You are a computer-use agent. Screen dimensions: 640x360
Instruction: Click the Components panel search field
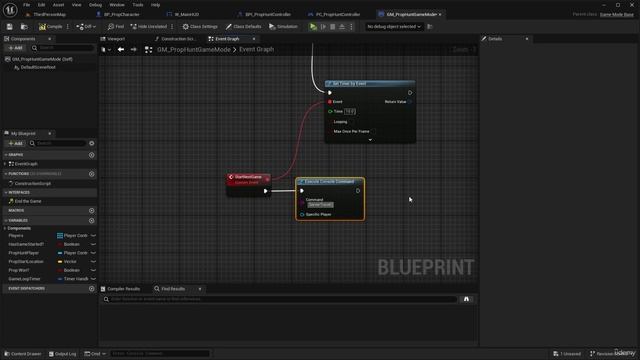click(x=63, y=48)
